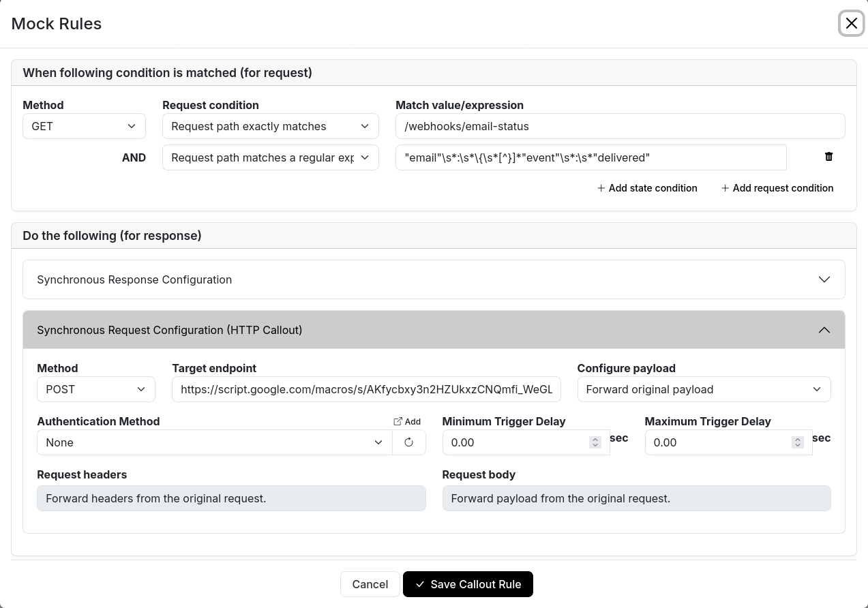The width and height of the screenshot is (868, 608).
Task: Open the Configure payload dropdown
Action: click(x=704, y=389)
